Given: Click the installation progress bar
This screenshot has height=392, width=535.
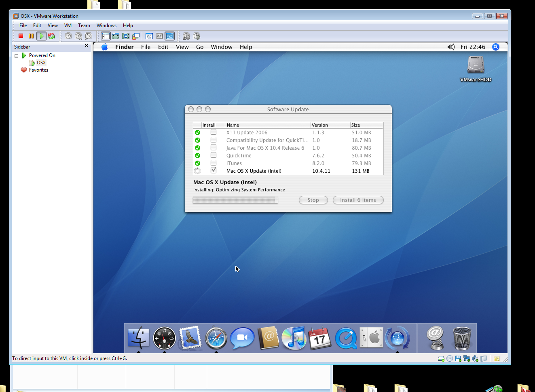Looking at the screenshot, I should pos(235,200).
